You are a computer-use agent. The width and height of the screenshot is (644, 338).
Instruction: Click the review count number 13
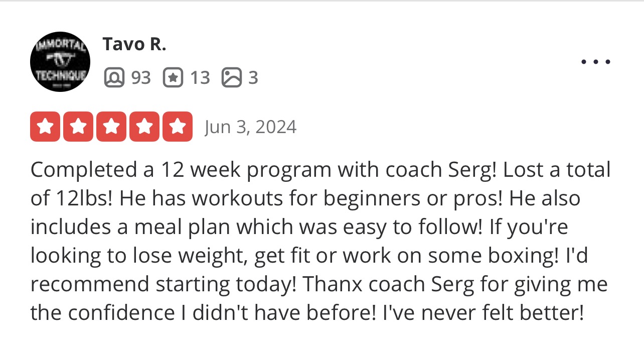[200, 78]
